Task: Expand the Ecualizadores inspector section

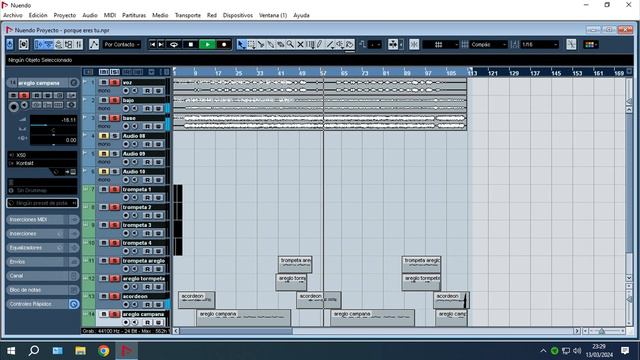Action: pos(42,248)
